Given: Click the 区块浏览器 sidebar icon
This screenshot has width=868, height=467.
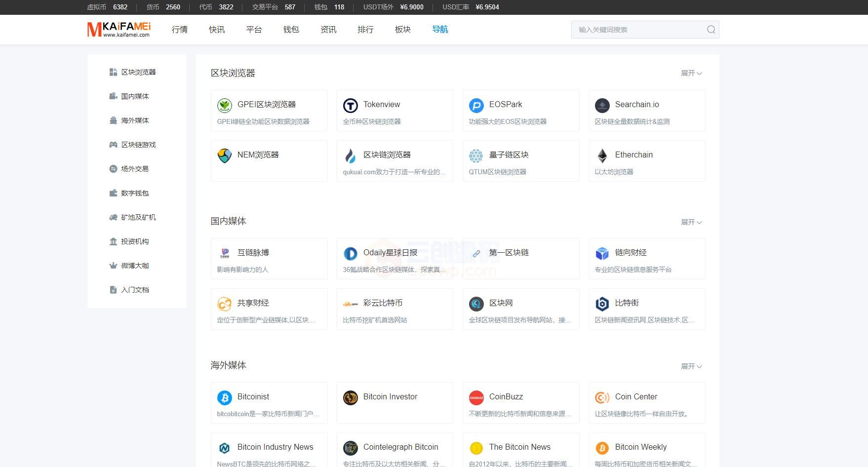Looking at the screenshot, I should coord(113,72).
